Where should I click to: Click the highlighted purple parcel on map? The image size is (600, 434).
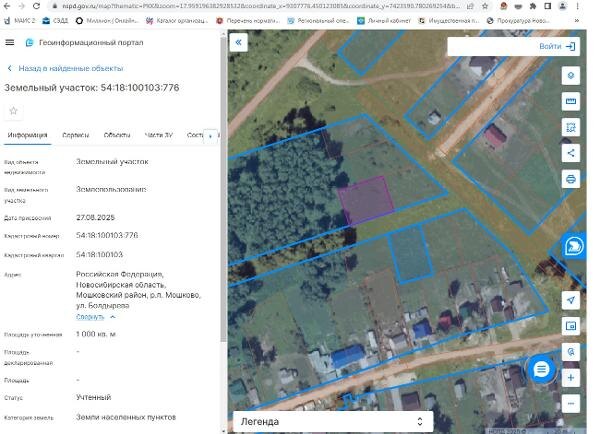(x=365, y=200)
